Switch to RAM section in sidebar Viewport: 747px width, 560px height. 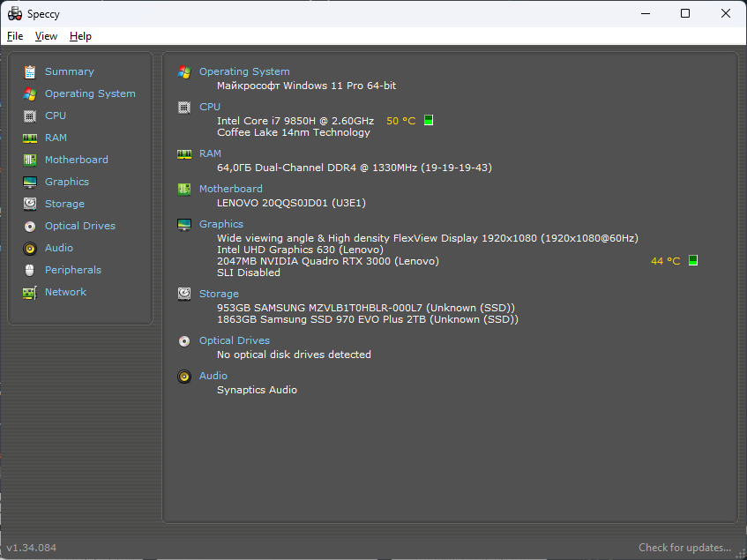(56, 138)
